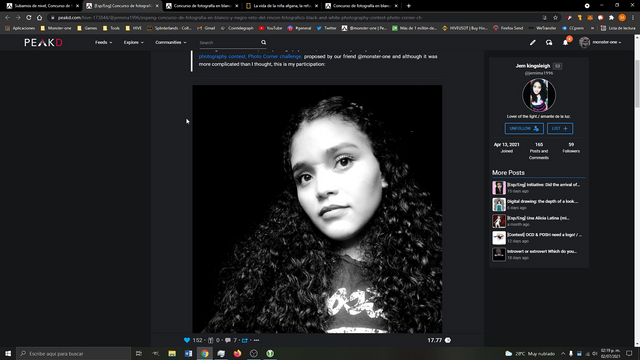
Task: Open Word from the taskbar
Action: click(189, 353)
